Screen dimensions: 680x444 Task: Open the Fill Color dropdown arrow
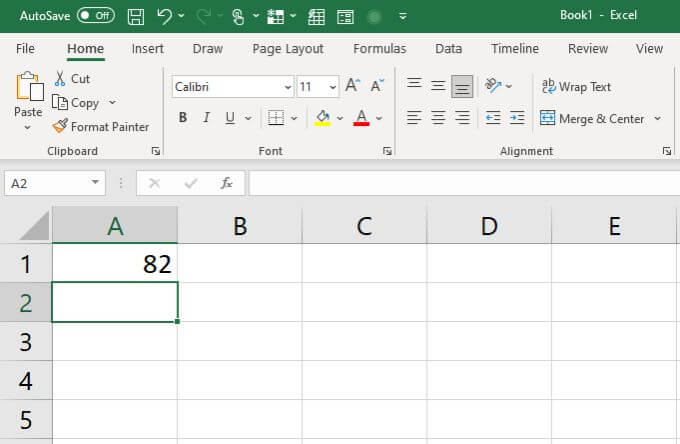[340, 118]
